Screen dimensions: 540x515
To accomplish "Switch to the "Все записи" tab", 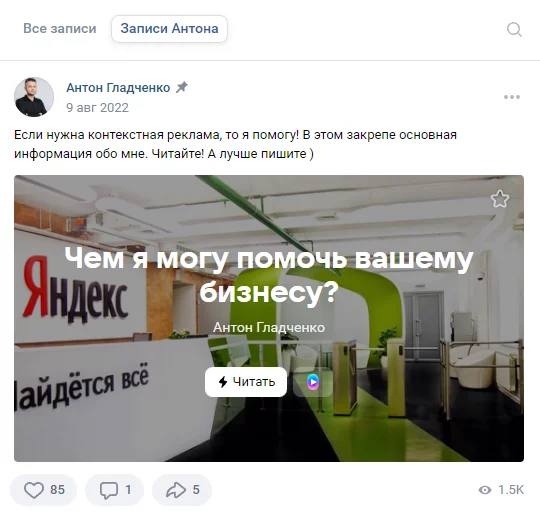I will tap(60, 29).
